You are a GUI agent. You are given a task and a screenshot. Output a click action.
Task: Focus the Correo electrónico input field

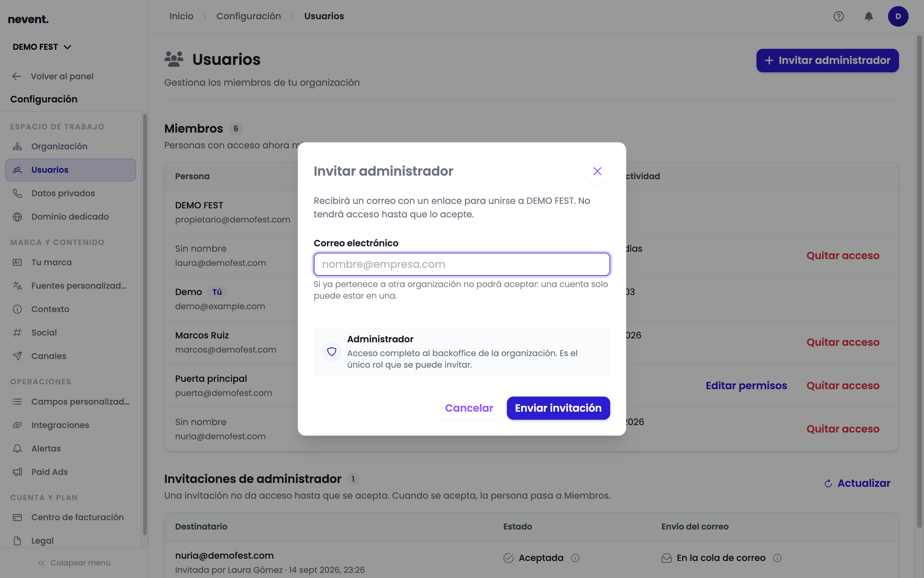[462, 264]
